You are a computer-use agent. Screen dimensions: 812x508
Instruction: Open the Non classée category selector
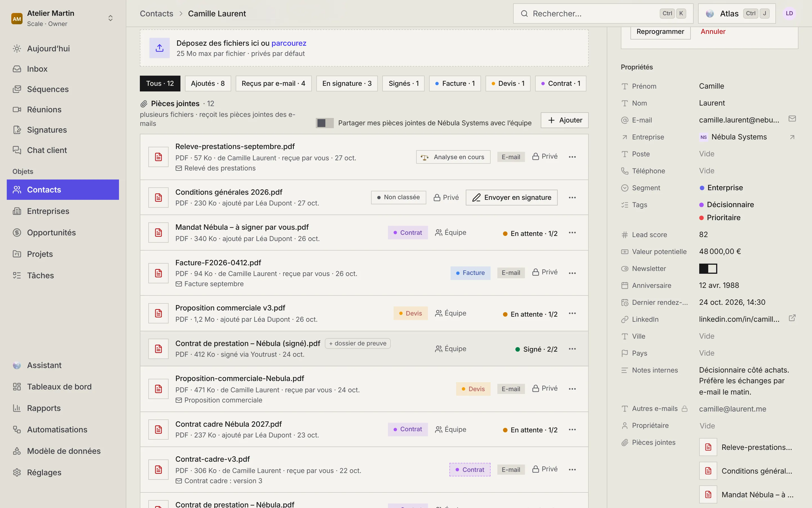click(398, 198)
